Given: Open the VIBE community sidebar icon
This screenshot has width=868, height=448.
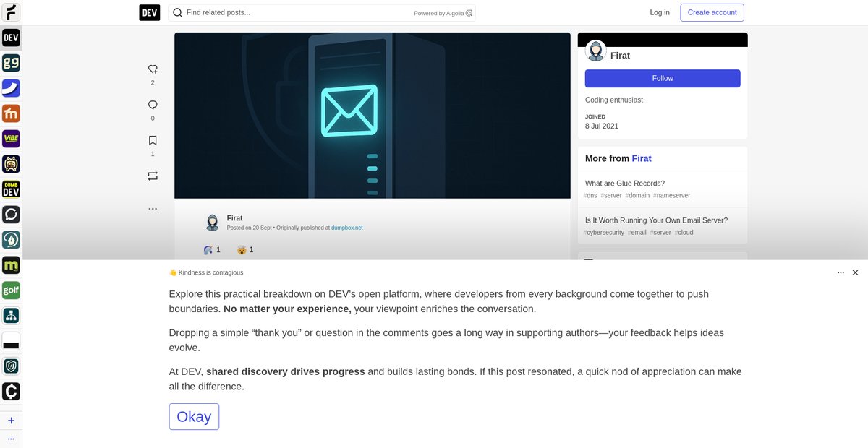Looking at the screenshot, I should (11, 139).
